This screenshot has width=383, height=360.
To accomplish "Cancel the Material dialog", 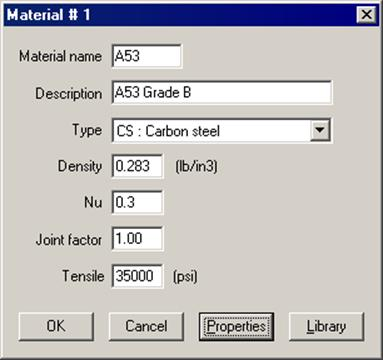I will tap(146, 326).
